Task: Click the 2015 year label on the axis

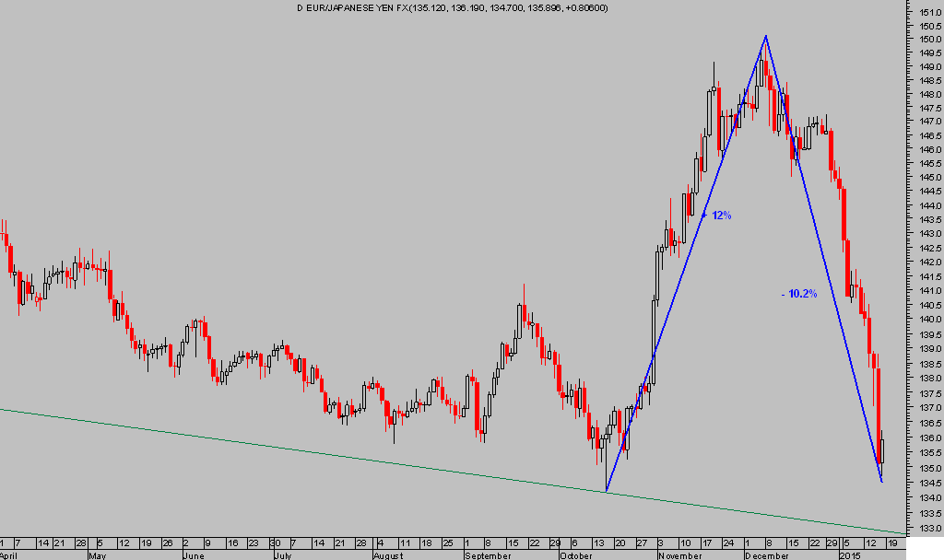Action: click(x=849, y=555)
